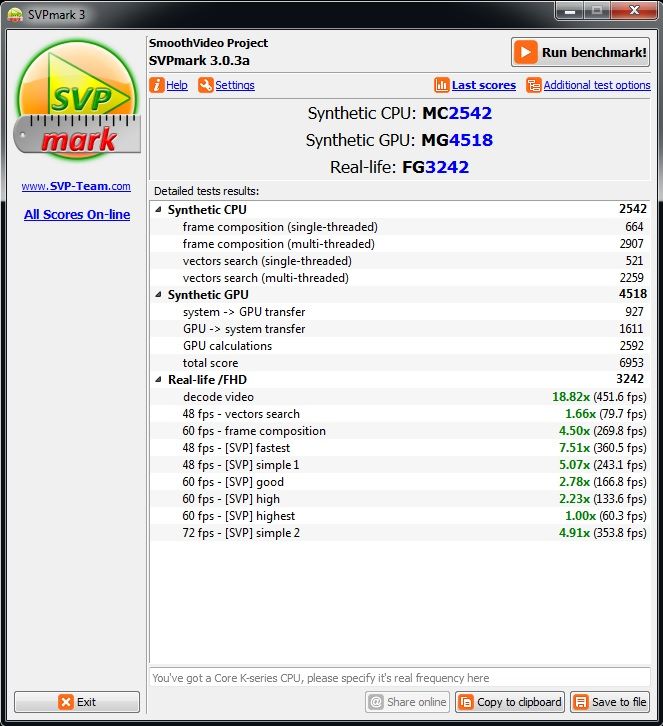Viewport: 663px width, 726px height.
Task: Click the SVPmark 3.0.3a version text
Action: pos(199,61)
